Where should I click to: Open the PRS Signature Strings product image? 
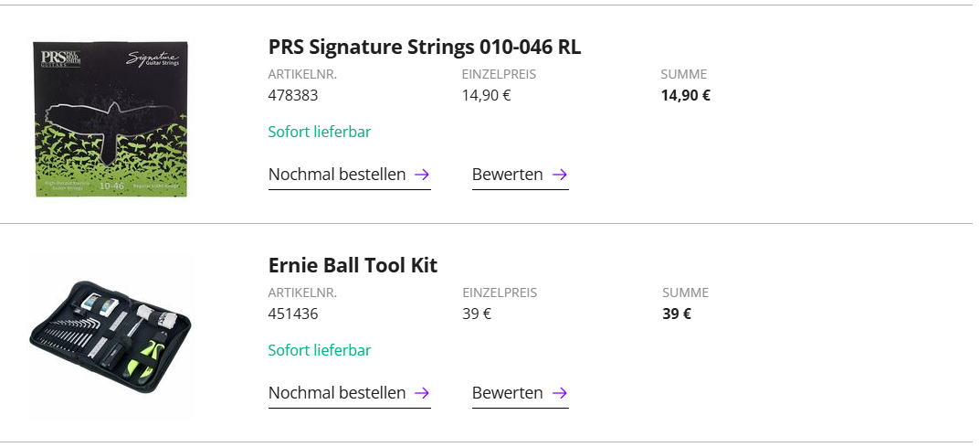pos(111,119)
